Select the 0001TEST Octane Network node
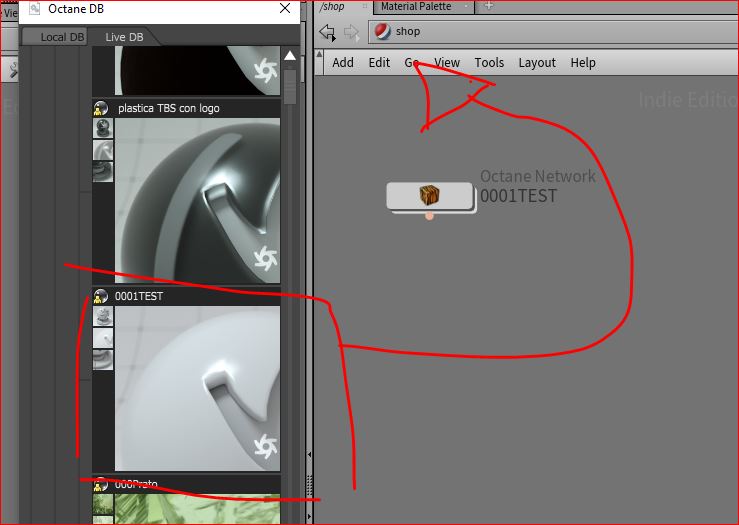The width and height of the screenshot is (739, 525). pyautogui.click(x=429, y=196)
